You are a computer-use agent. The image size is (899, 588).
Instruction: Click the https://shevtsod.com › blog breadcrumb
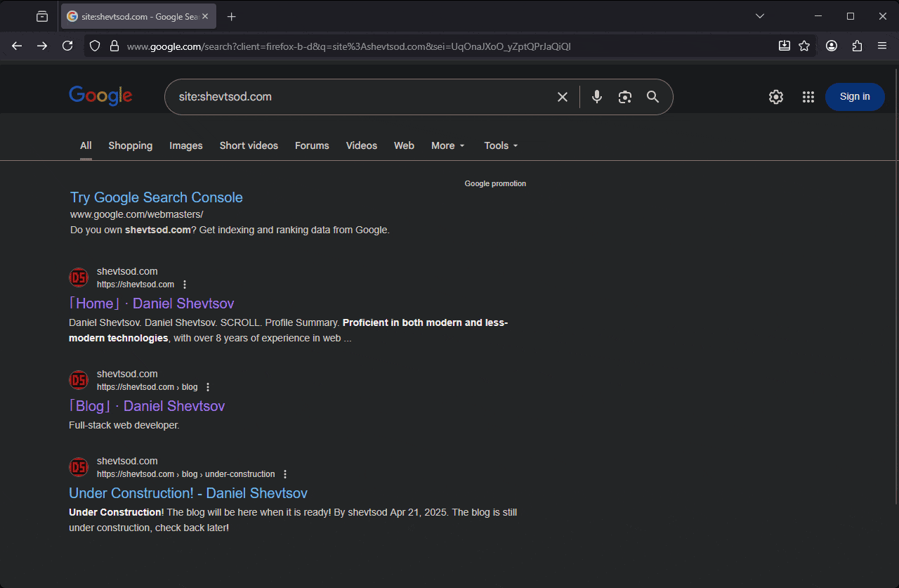(x=147, y=387)
